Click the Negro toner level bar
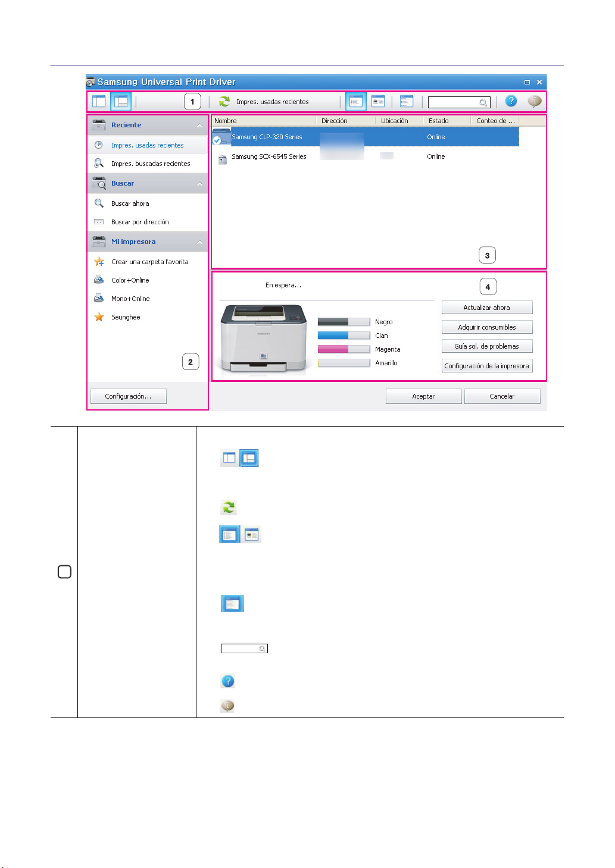The image size is (615, 868). pyautogui.click(x=344, y=322)
